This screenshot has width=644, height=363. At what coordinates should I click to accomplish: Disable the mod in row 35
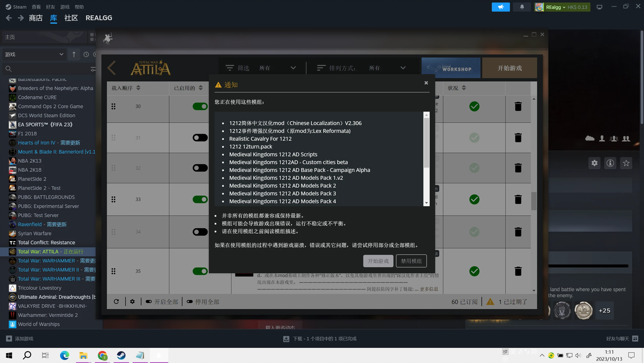[x=200, y=272]
